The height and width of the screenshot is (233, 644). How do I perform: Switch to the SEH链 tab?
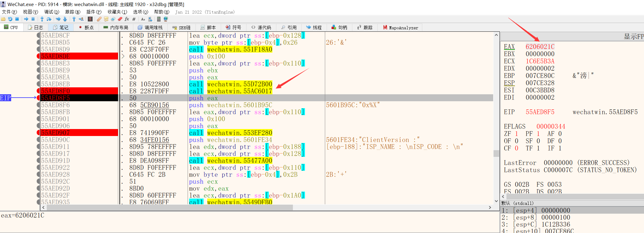[x=182, y=28]
